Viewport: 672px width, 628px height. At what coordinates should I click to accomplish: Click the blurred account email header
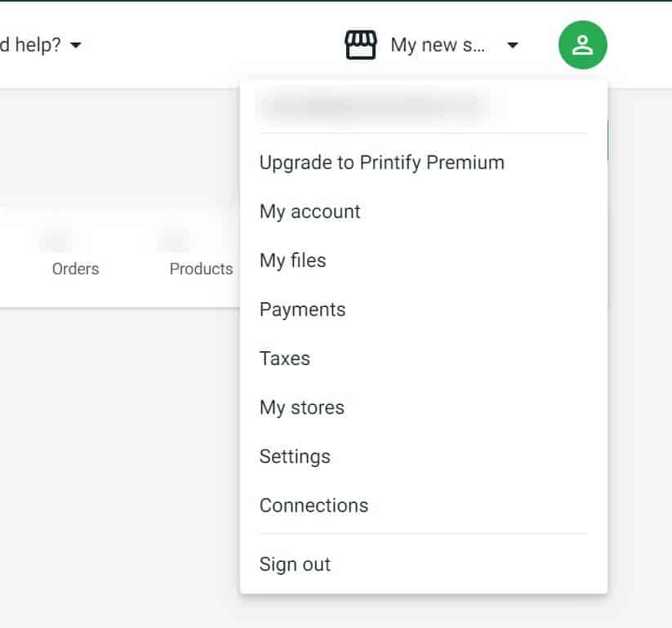coord(374,107)
